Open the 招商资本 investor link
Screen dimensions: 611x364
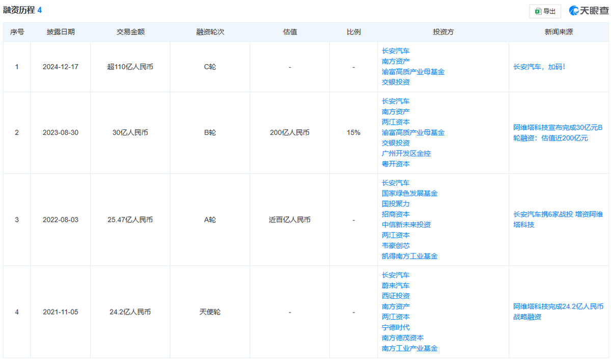coord(396,214)
